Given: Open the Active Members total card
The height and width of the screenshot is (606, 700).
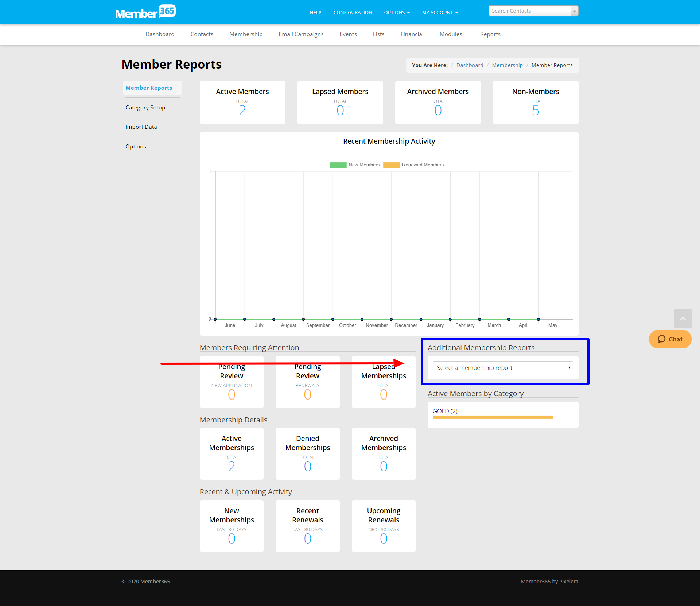Looking at the screenshot, I should click(x=242, y=103).
